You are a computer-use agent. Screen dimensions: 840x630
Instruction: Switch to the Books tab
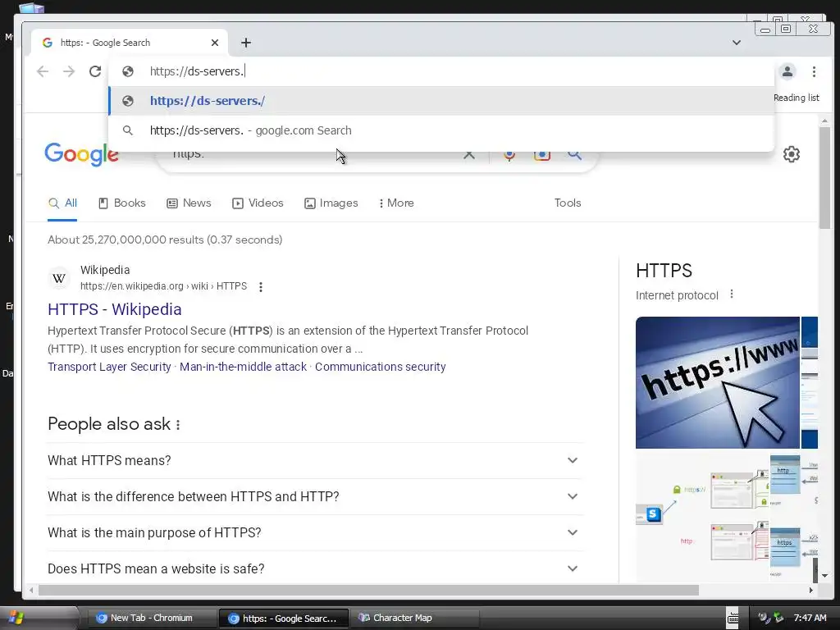(122, 203)
